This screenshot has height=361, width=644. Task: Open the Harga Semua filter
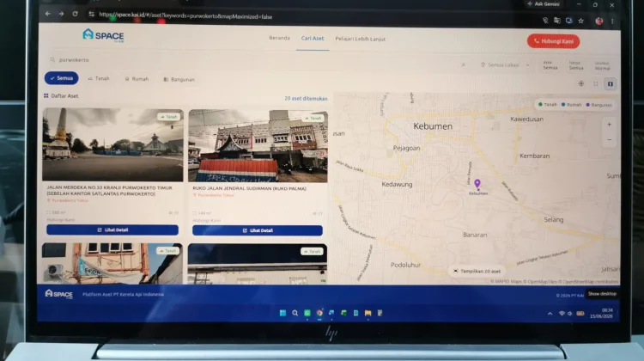[x=576, y=65]
